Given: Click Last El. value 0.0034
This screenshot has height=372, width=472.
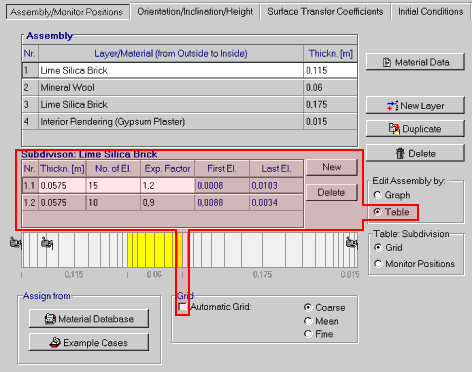Looking at the screenshot, I should (276, 203).
